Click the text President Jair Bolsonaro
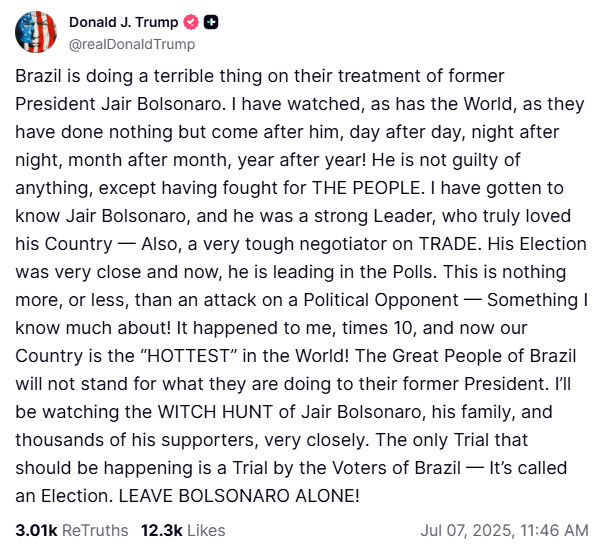 coord(118,104)
